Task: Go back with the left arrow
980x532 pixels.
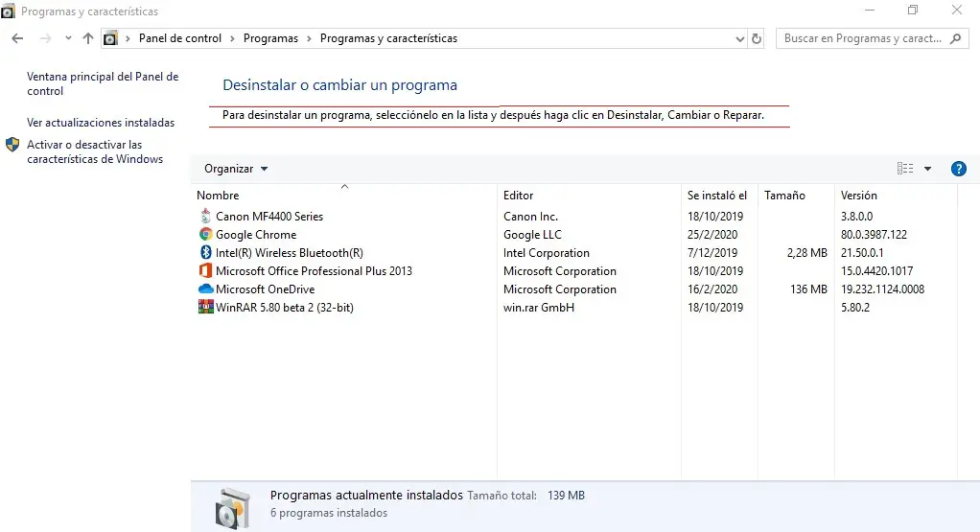Action: [17, 38]
